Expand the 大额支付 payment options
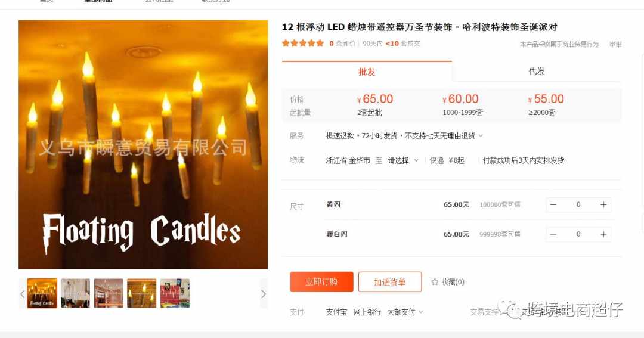 coord(405,312)
